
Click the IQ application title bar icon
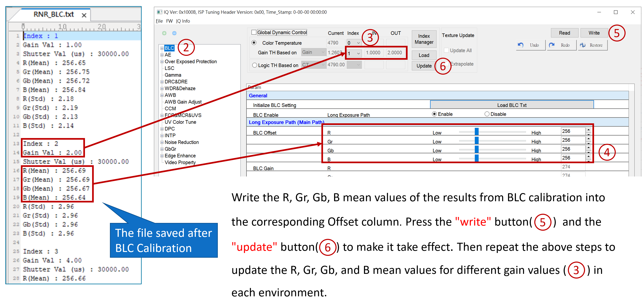pos(159,12)
